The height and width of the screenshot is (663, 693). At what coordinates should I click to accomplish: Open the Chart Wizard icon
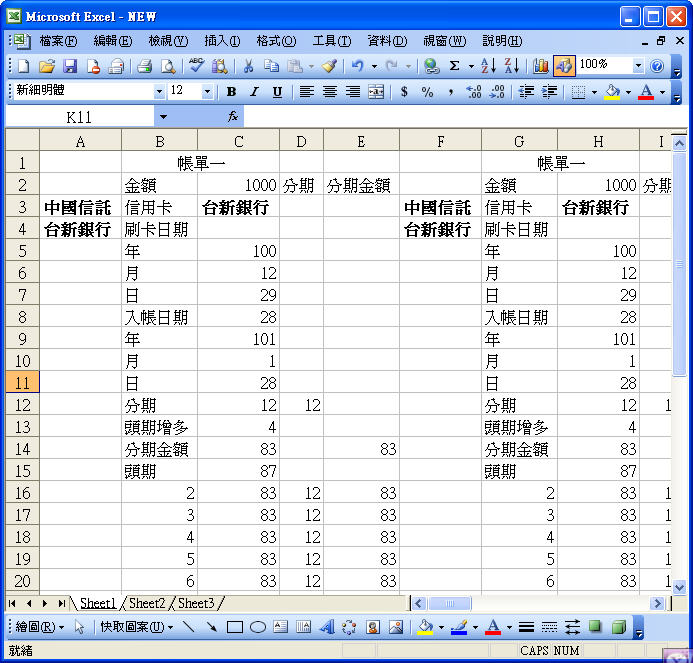coord(540,66)
